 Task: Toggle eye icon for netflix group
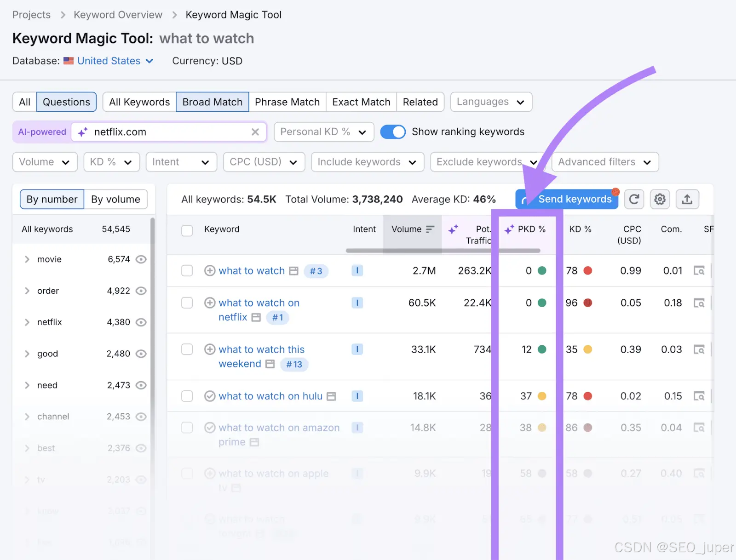(141, 322)
